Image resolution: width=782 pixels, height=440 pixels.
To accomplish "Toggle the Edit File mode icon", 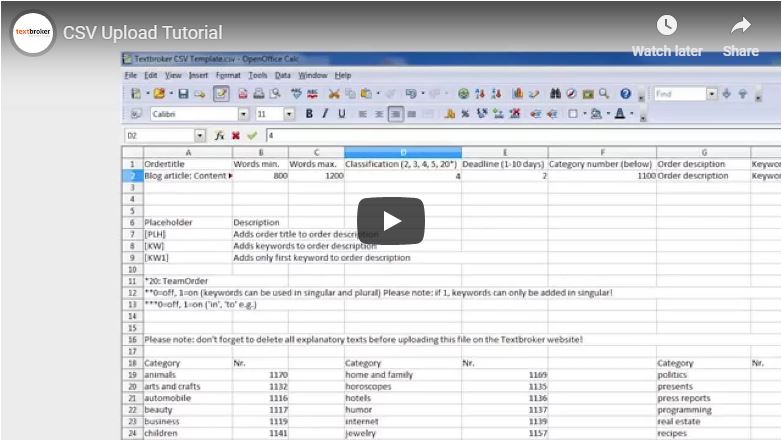I will point(221,93).
